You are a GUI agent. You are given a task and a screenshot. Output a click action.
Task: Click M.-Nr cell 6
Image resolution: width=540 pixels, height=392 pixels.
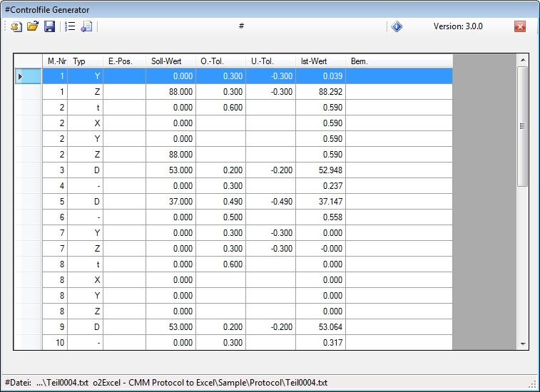pyautogui.click(x=55, y=217)
